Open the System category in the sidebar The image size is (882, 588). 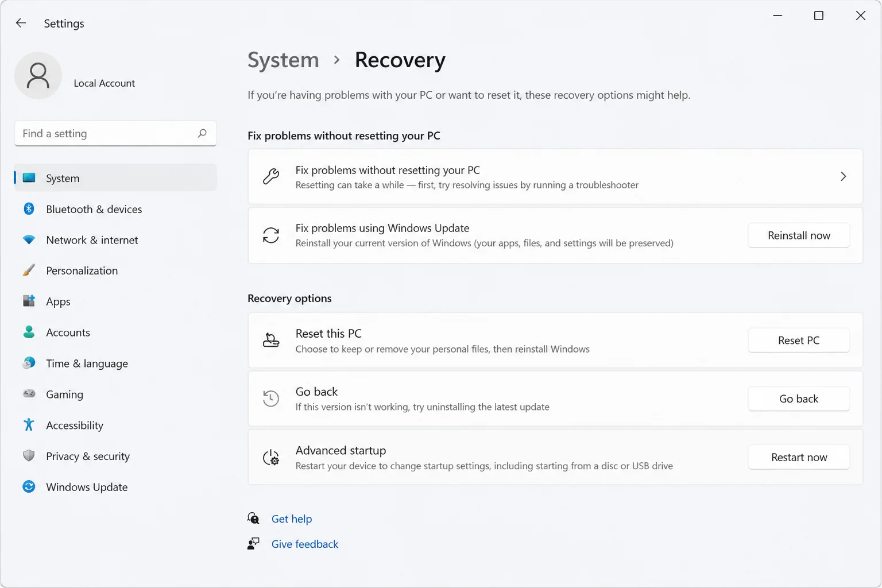click(115, 178)
